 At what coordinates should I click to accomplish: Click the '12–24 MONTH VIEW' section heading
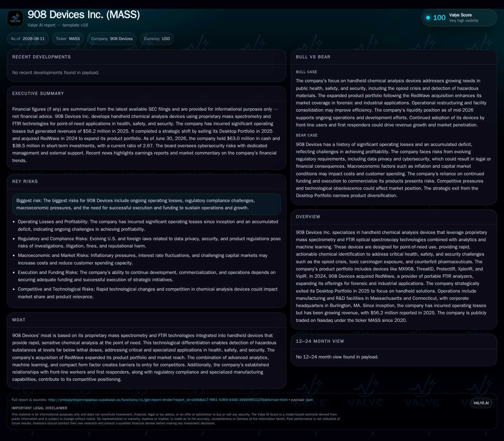(x=320, y=341)
